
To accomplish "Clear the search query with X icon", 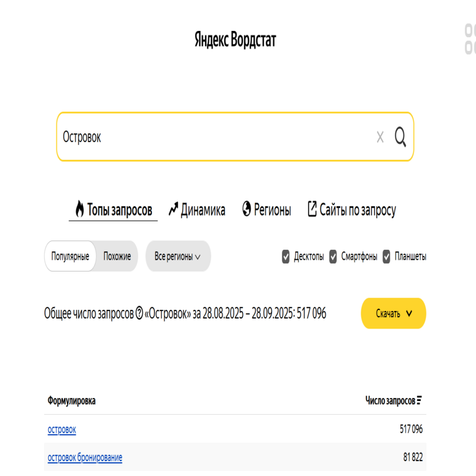I will coord(380,138).
